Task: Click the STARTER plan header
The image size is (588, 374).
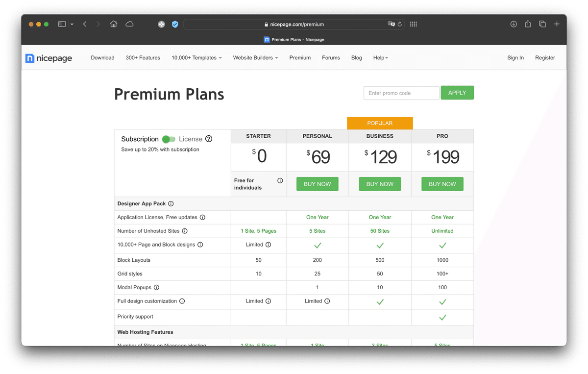Action: coord(259,136)
